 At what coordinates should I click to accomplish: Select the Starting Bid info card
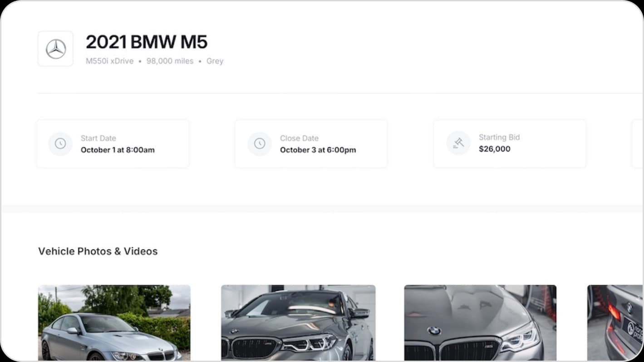click(510, 143)
